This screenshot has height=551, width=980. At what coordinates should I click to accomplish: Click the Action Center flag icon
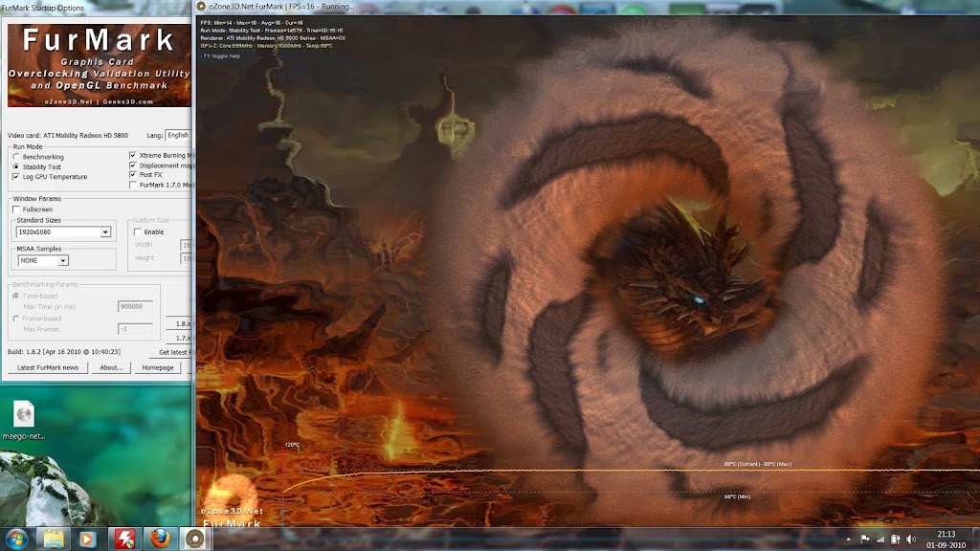point(865,540)
